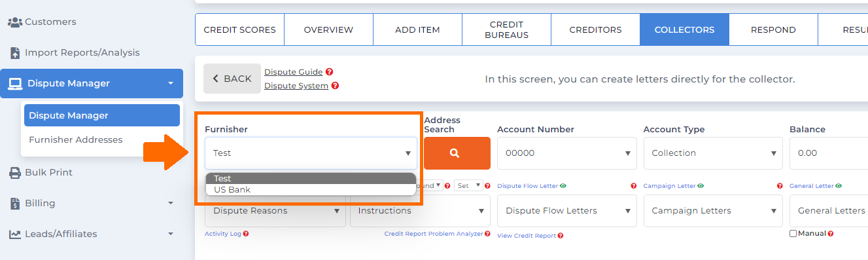Click help icon right of Round dropdown
The width and height of the screenshot is (868, 260).
click(447, 186)
